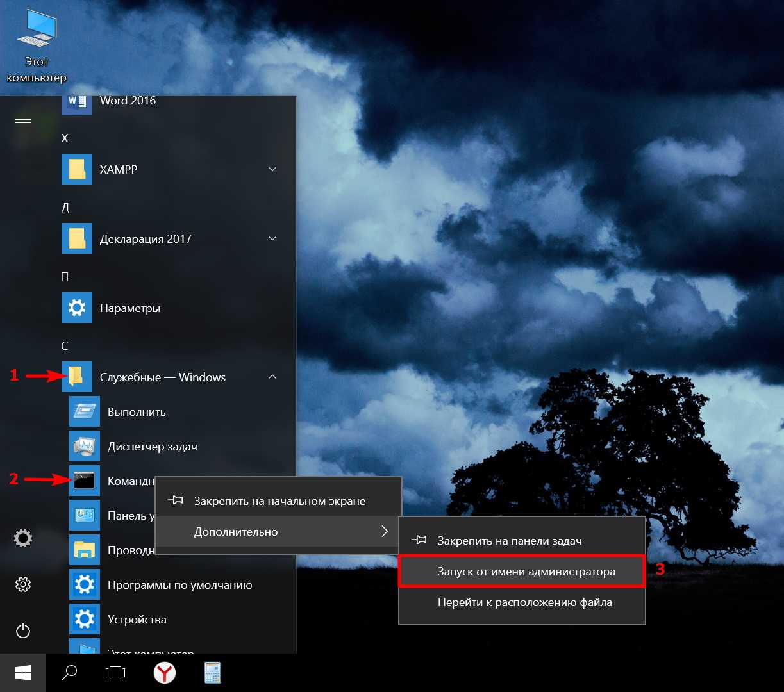Choose Закрепить на панели задач

point(510,541)
